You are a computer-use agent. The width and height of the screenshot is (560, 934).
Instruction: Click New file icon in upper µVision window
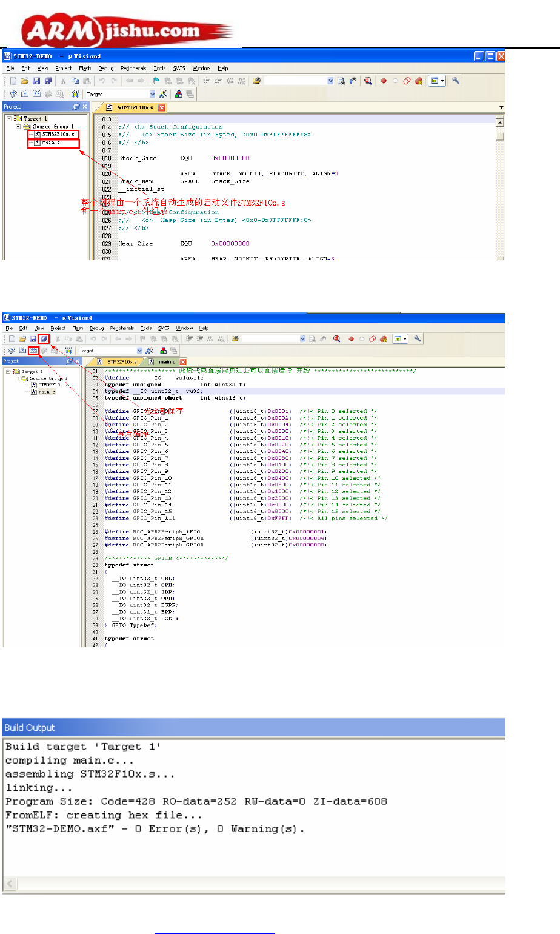pos(13,81)
